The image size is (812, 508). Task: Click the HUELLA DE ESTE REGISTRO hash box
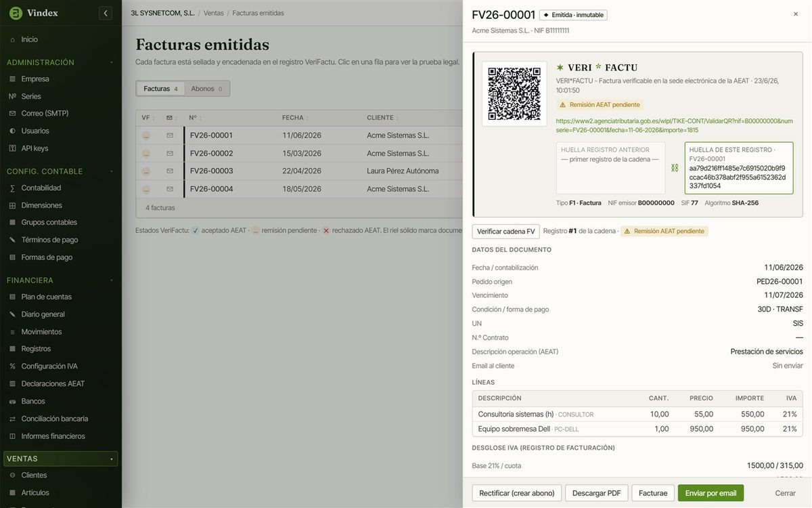click(x=739, y=168)
